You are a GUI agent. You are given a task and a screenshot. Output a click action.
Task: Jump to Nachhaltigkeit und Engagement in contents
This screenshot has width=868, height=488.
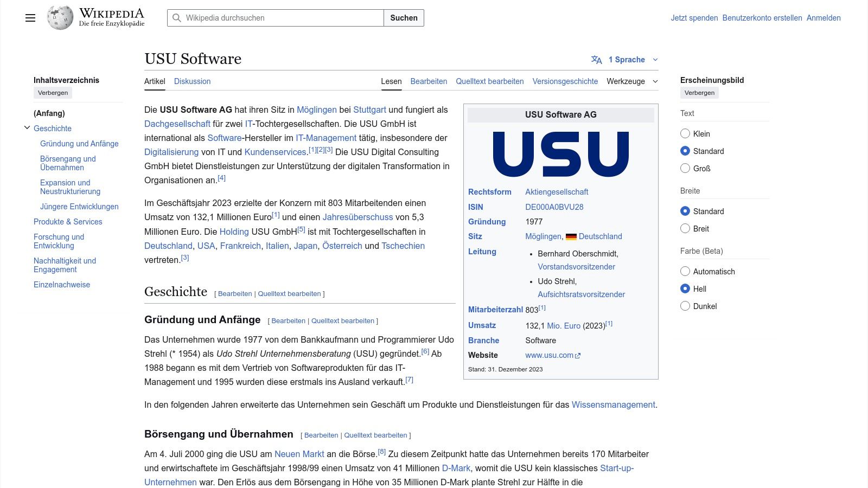[65, 265]
